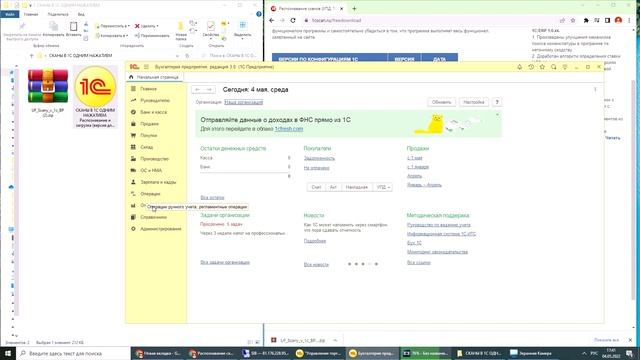Select the WinRAR zip archive file thumbnail
This screenshot has height=360, width=640.
coord(48,86)
